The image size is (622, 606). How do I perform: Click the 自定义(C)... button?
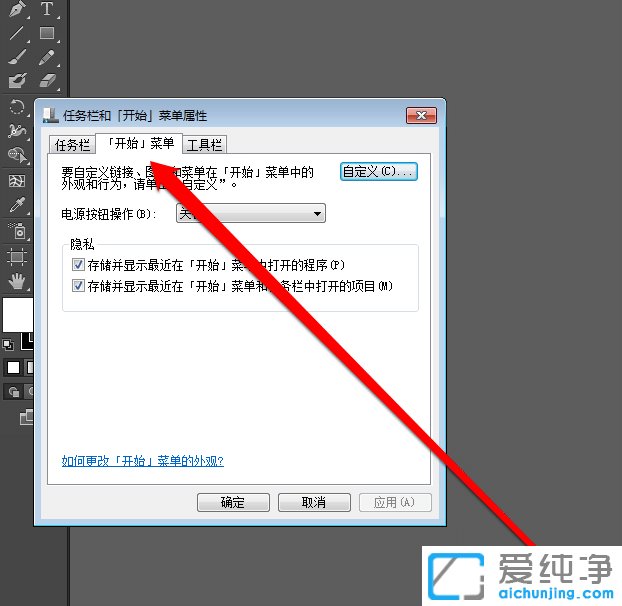pyautogui.click(x=378, y=171)
